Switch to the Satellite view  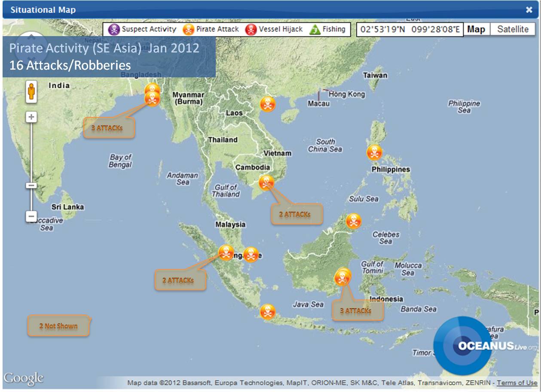coord(513,29)
